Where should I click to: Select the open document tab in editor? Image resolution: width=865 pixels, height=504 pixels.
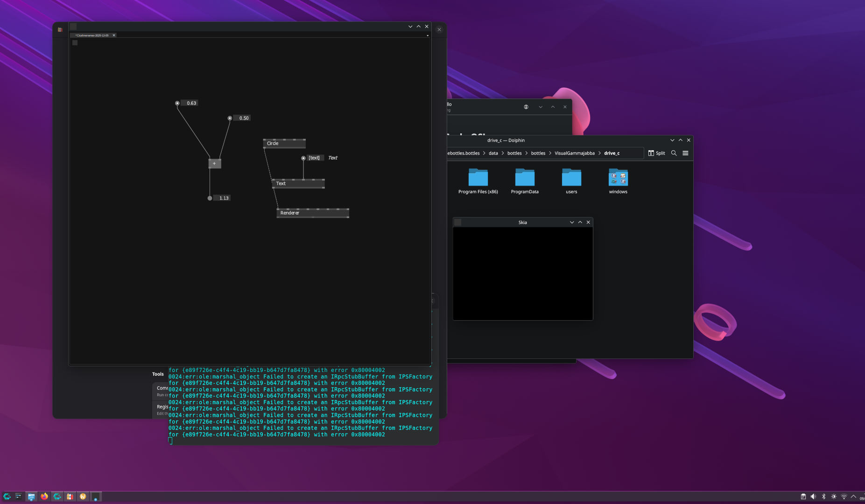92,35
